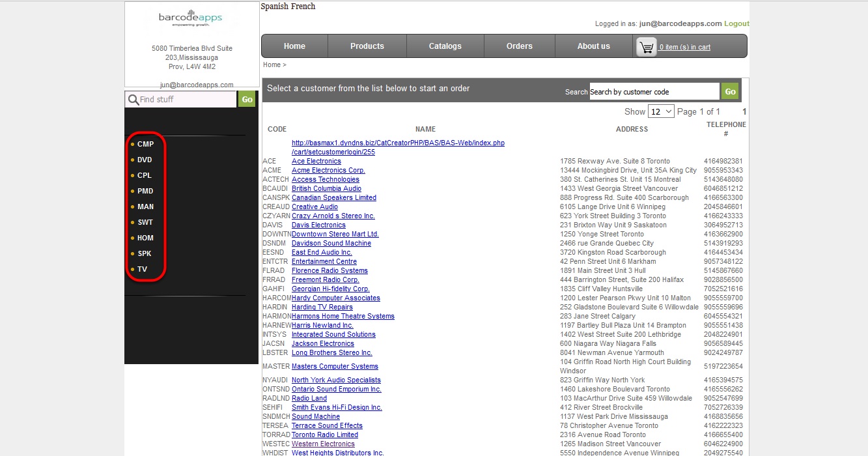Click the magnifier icon beside Find stuff
Viewport: 868px width, 456px height.
click(x=133, y=100)
